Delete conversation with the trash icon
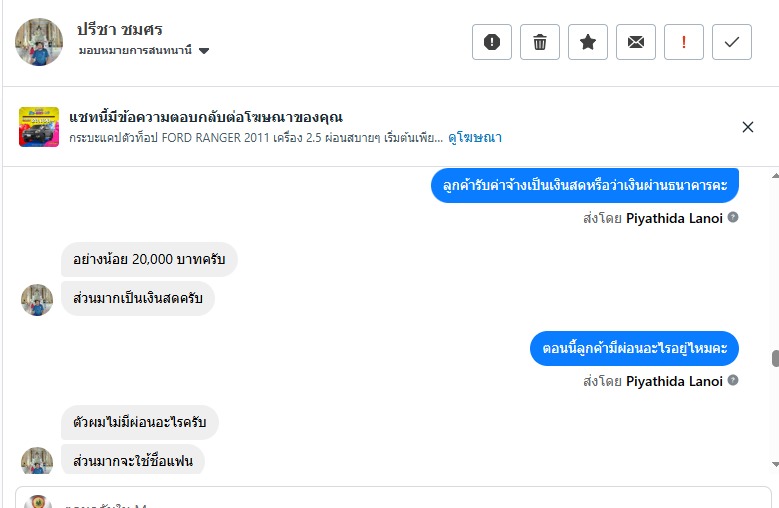The width and height of the screenshot is (779, 508). [x=540, y=42]
